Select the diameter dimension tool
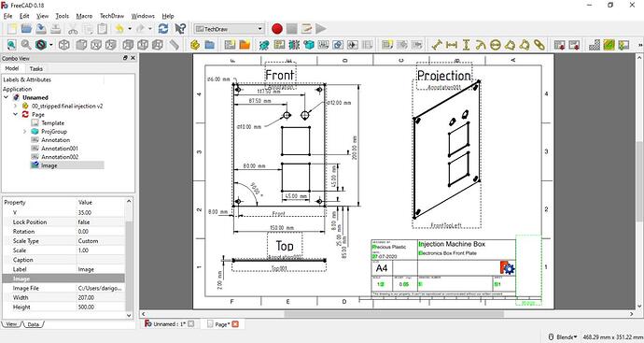This screenshot has height=343, width=644. click(x=496, y=45)
